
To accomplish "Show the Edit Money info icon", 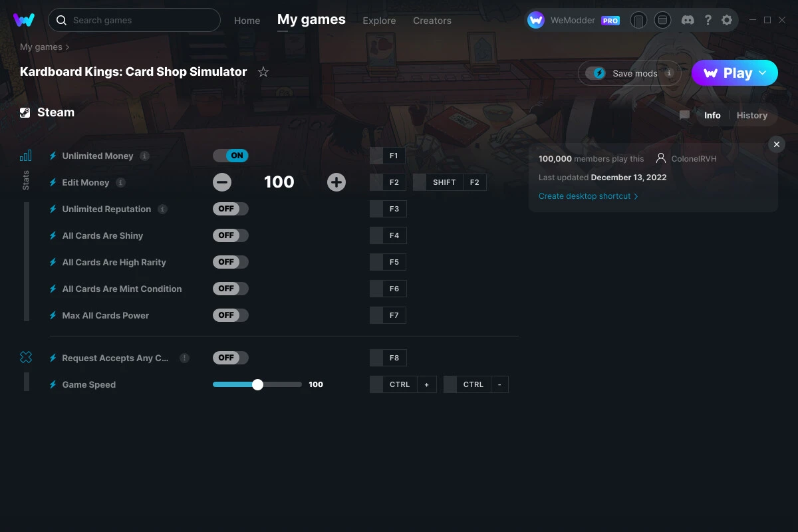I will [x=120, y=182].
